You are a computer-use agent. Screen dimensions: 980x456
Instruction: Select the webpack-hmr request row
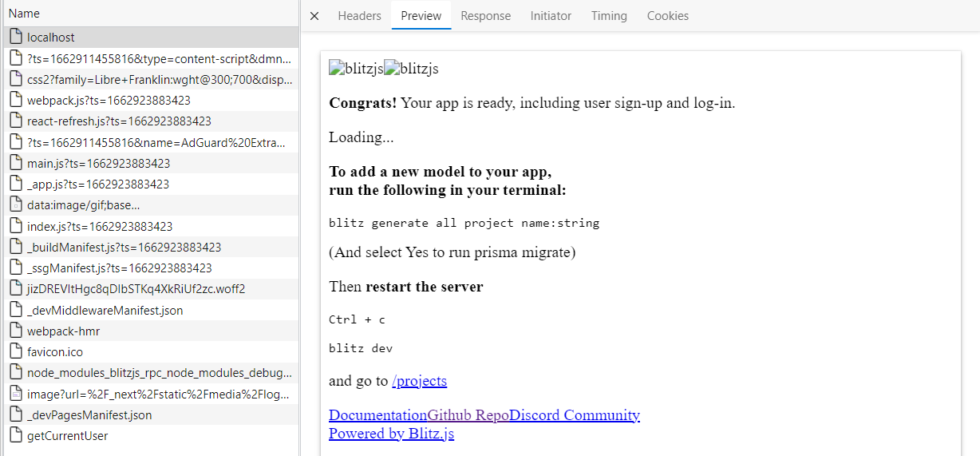pyautogui.click(x=152, y=331)
